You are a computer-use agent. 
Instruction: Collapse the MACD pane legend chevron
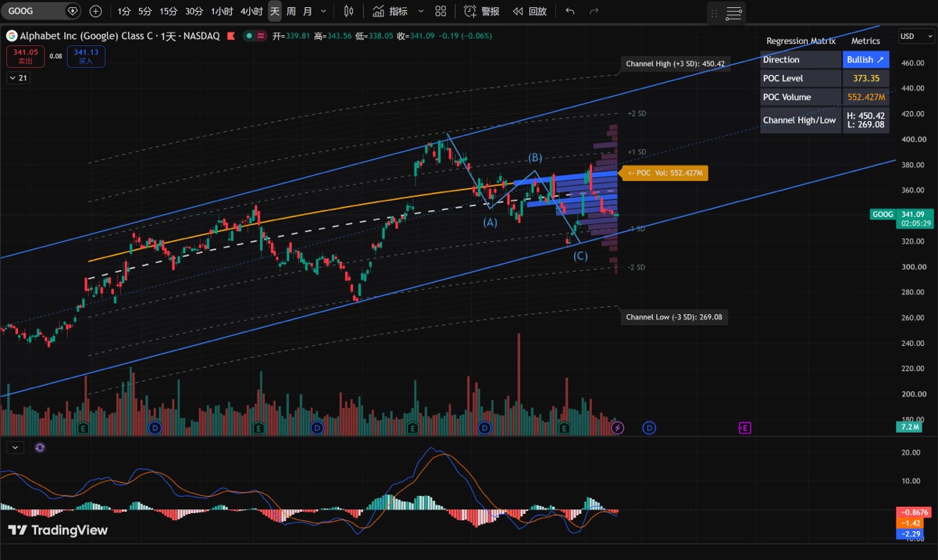coord(15,448)
